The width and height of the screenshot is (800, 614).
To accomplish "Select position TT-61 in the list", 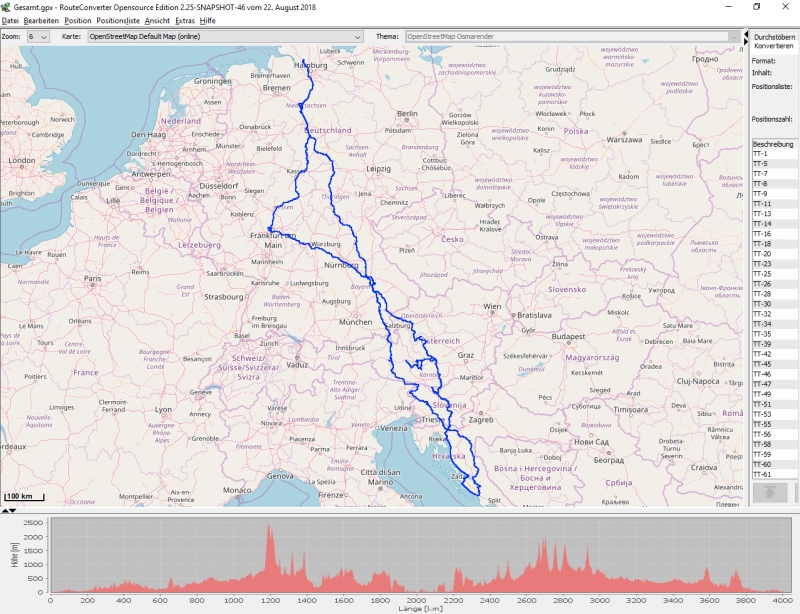I will click(761, 474).
